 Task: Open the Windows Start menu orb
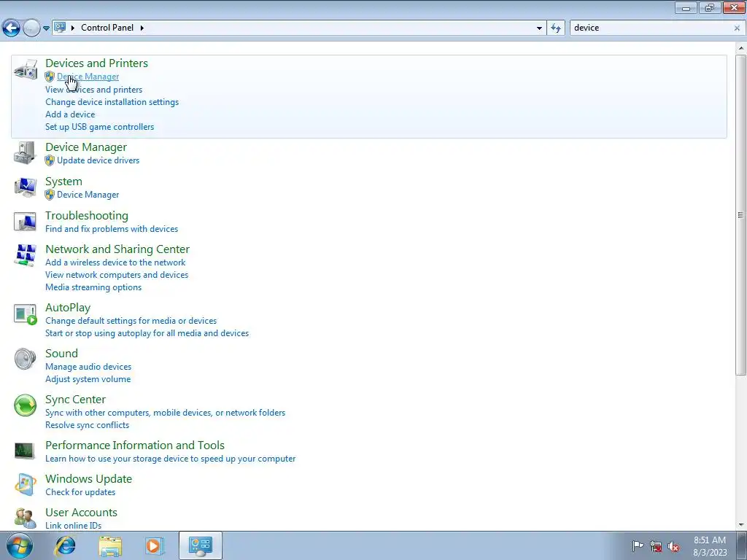20,545
